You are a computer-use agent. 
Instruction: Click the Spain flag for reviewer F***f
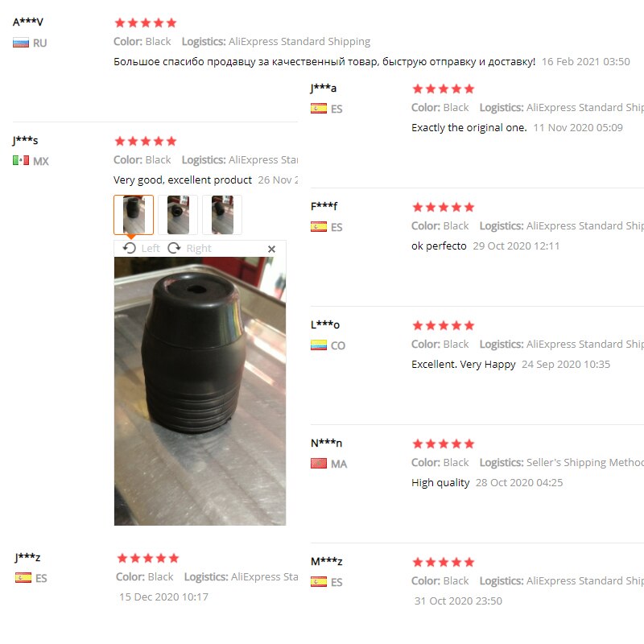pos(319,227)
